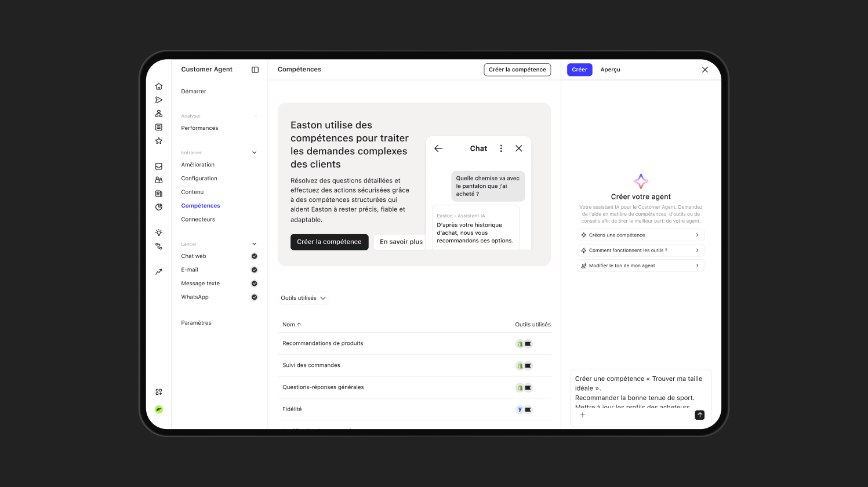Open Comment fonctionnent les outils suggestion
868x487 pixels.
tap(641, 250)
